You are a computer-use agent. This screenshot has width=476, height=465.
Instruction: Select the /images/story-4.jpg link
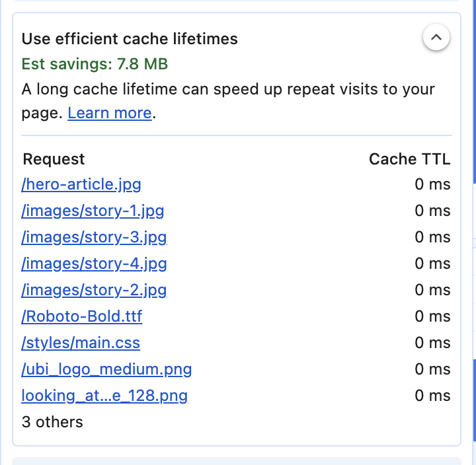[94, 264]
